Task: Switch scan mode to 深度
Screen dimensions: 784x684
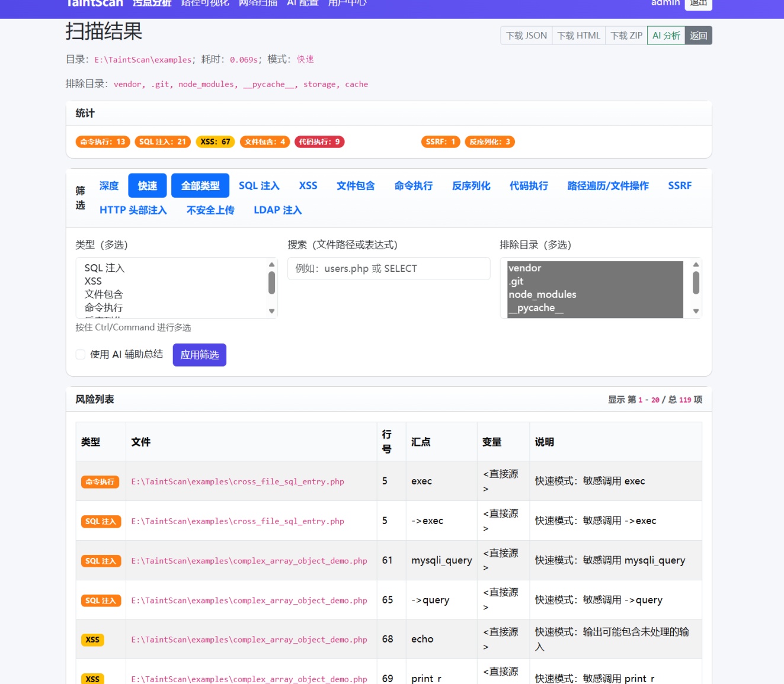Action: click(109, 186)
